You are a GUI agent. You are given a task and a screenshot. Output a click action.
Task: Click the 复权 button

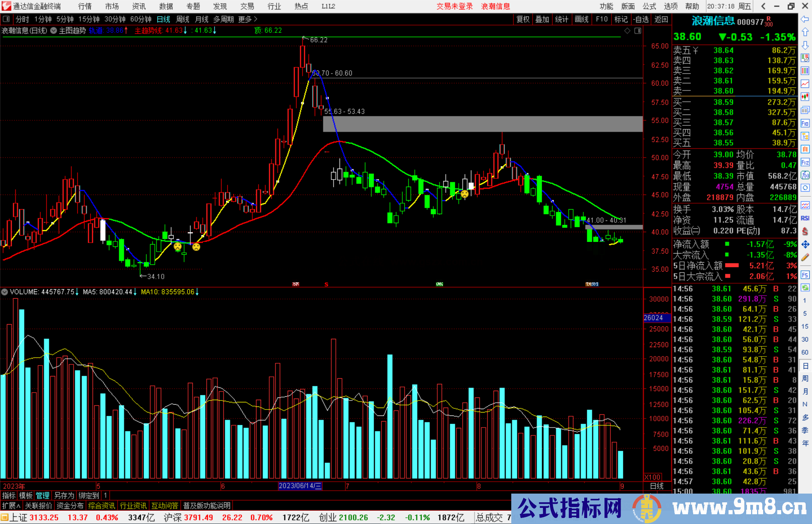click(523, 19)
